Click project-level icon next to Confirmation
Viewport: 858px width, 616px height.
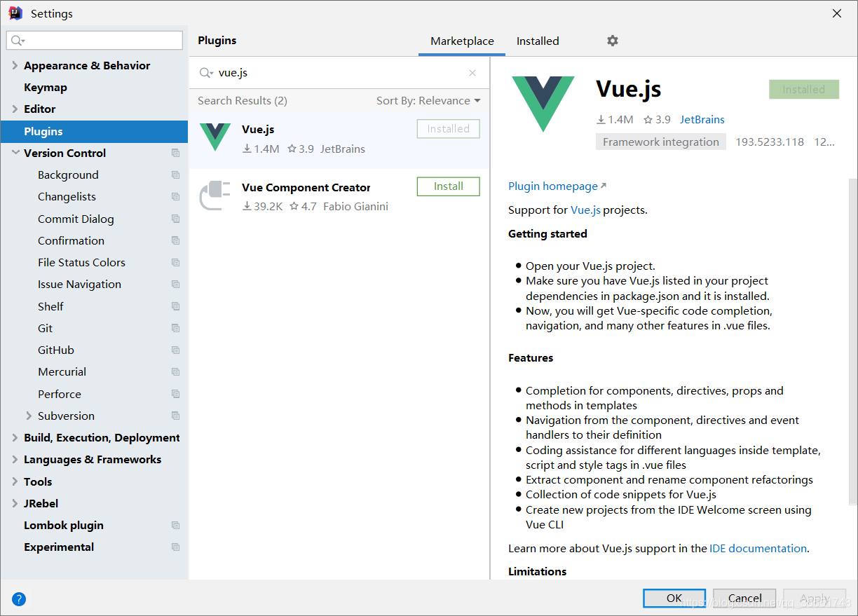pos(175,240)
